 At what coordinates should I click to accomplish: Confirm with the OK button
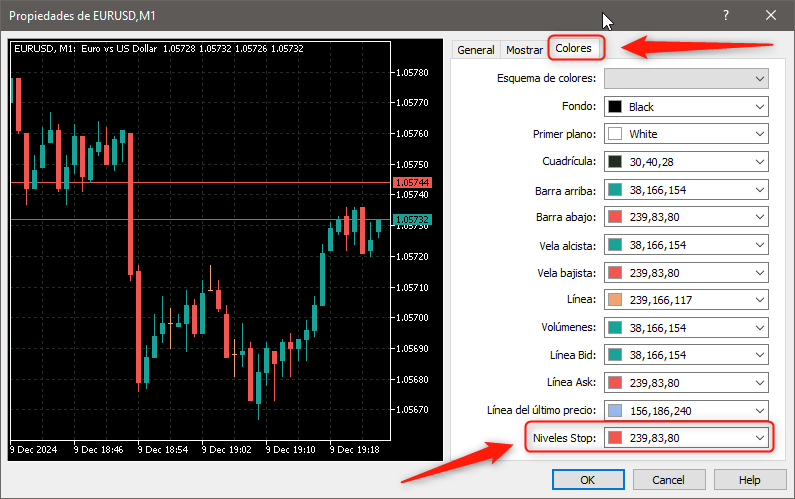tap(588, 480)
